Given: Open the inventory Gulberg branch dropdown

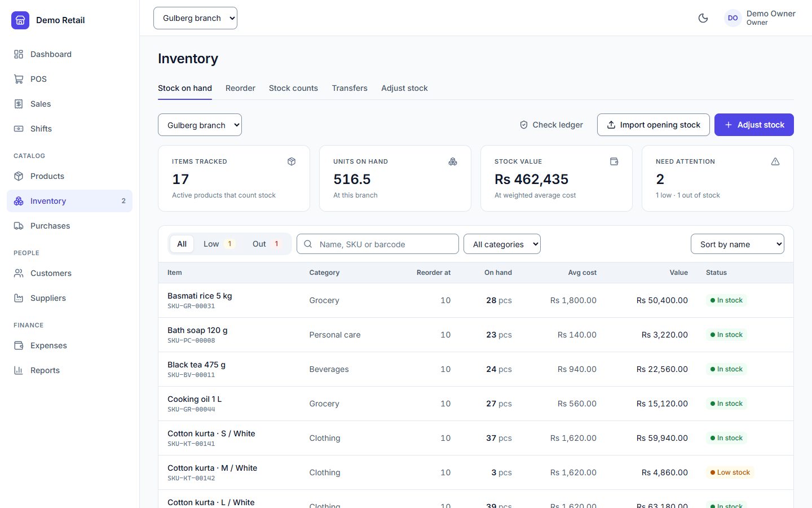Looking at the screenshot, I should [x=200, y=125].
